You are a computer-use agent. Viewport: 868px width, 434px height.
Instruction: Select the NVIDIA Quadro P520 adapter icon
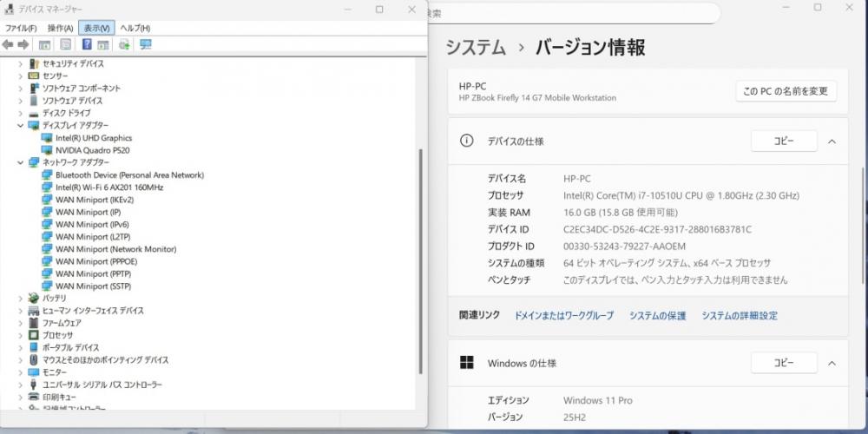pos(47,150)
